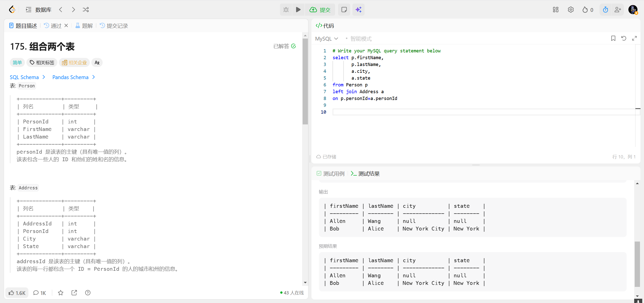Open the 相关企业 companies tag

pos(74,62)
